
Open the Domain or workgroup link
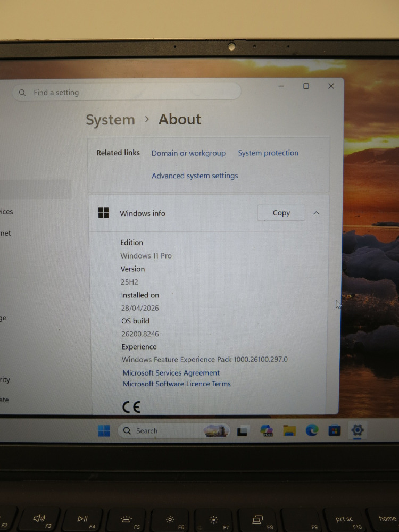pyautogui.click(x=189, y=153)
